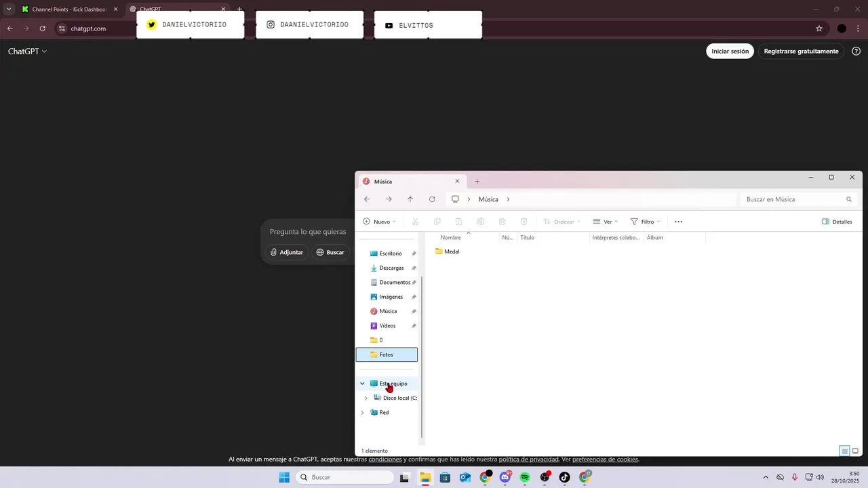Open the three-dots more options menu in Explorer
Screen dimensions: 868x488
[x=678, y=222]
